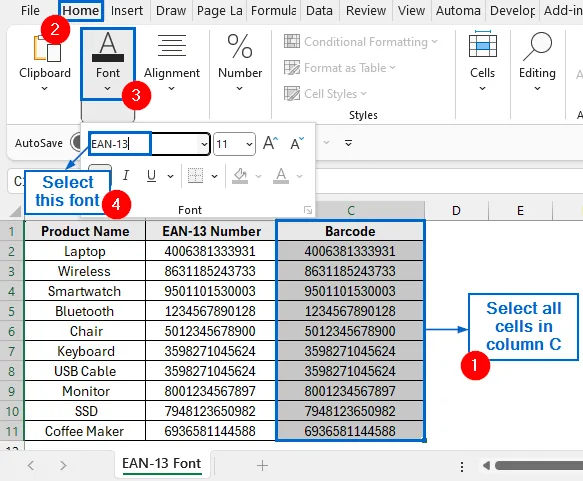Select the Coffee Maker cell
Screen dimensions: 583x481
coord(85,431)
